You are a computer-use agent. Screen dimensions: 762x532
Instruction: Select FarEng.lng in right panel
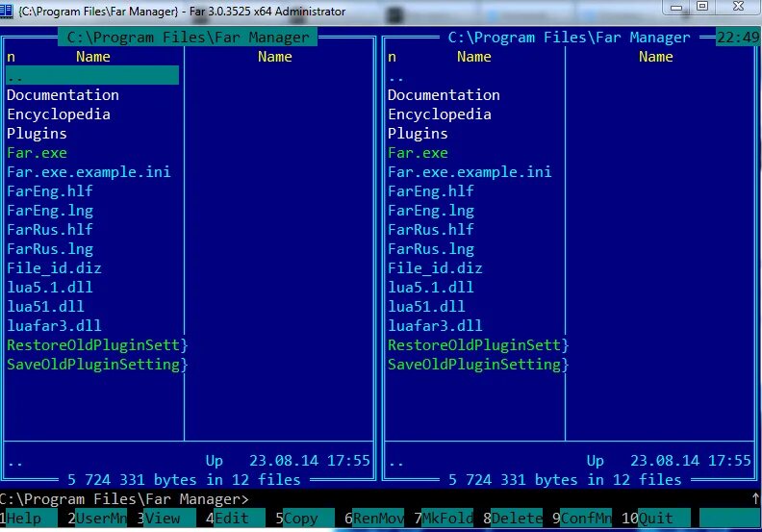coord(431,211)
